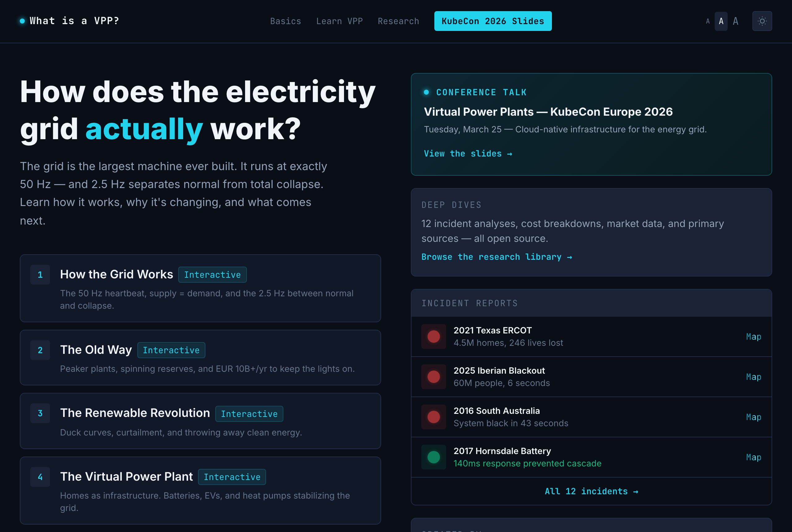Toggle the light/dark theme sun icon

click(x=762, y=21)
